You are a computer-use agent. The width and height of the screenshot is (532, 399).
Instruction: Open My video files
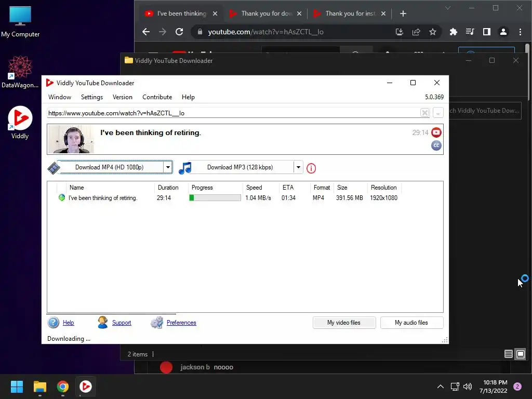click(x=344, y=323)
